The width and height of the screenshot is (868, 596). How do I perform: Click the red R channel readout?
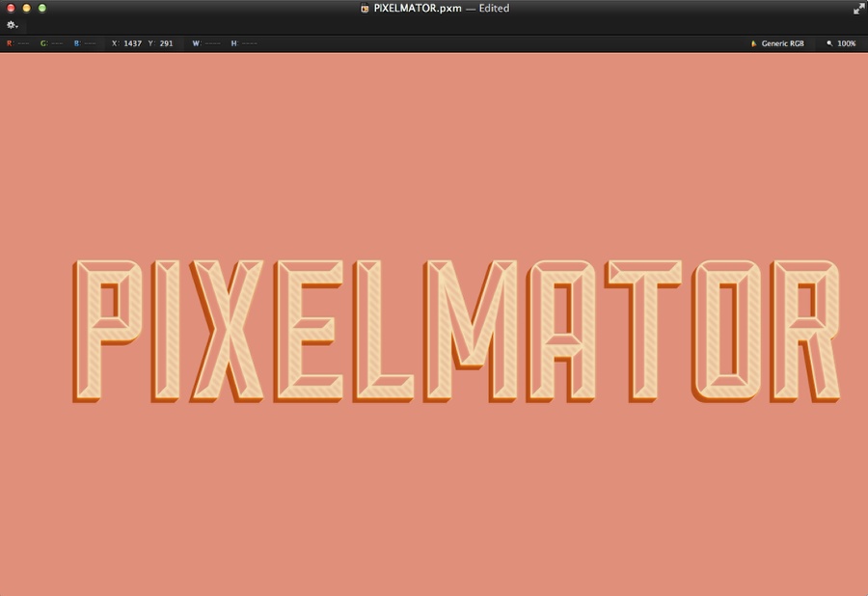tap(18, 43)
